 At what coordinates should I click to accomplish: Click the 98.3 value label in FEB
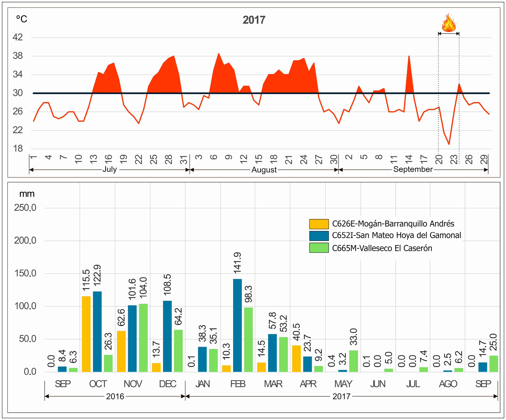click(x=248, y=294)
